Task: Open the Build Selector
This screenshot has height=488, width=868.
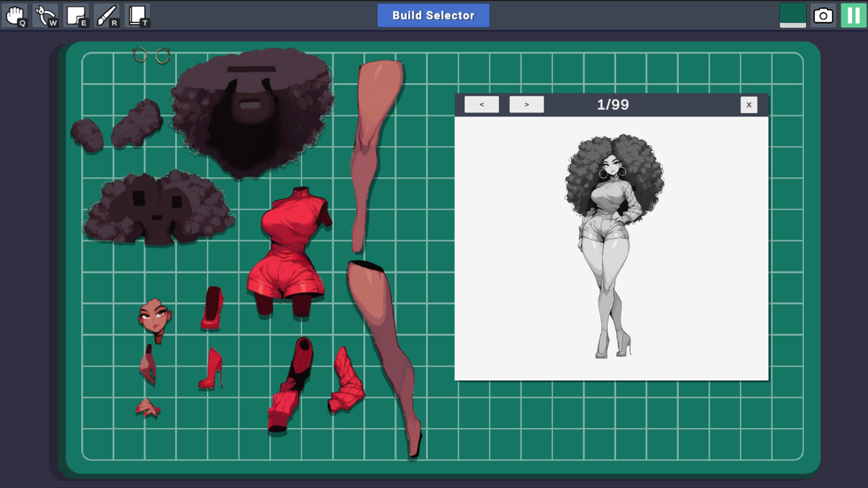Action: click(433, 15)
